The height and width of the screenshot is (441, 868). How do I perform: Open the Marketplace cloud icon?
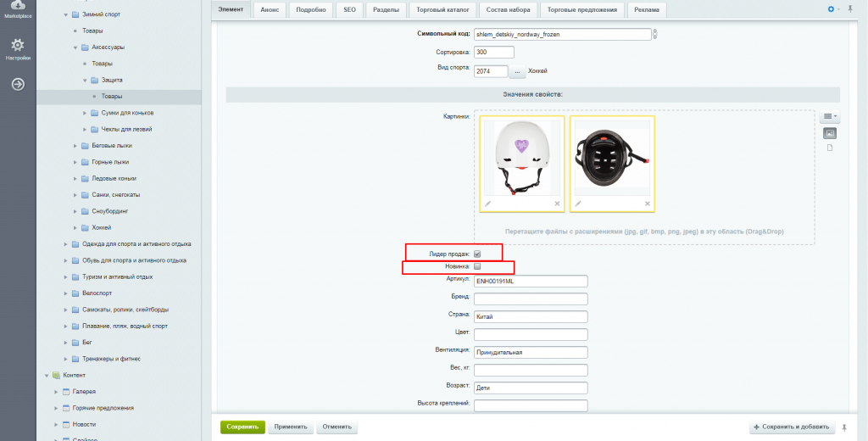18,6
